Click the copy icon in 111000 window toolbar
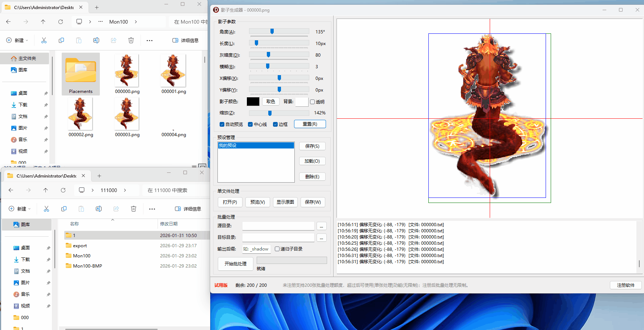644x330 pixels. click(x=64, y=209)
